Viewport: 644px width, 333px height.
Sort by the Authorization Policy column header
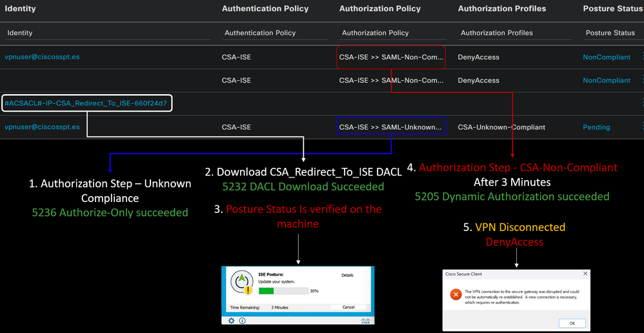380,8
